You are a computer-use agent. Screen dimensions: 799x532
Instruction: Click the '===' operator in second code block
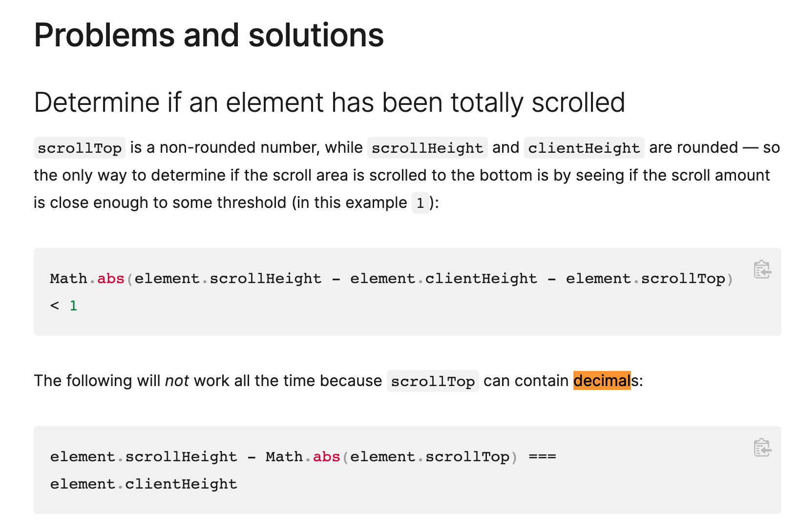click(543, 457)
